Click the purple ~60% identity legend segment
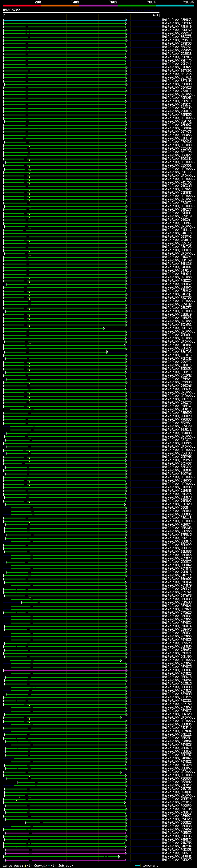 coord(99,6)
